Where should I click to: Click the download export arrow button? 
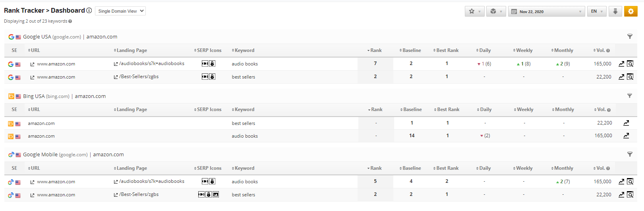[615, 12]
